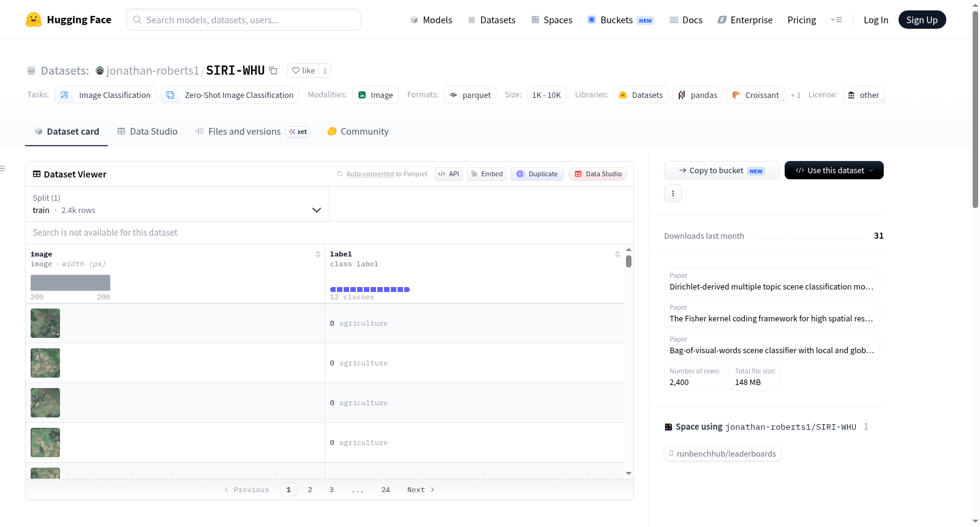Image resolution: width=980 pixels, height=527 pixels.
Task: Open Docs in the top navigation
Action: [x=686, y=20]
